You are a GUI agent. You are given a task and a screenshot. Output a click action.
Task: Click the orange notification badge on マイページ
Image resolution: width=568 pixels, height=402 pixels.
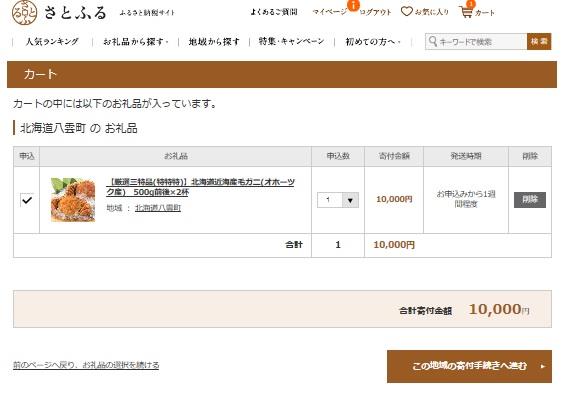(x=353, y=5)
